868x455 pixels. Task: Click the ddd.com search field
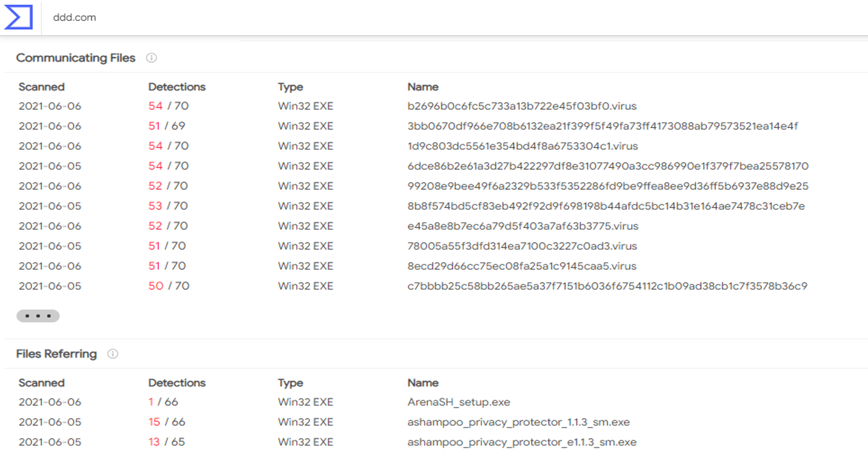[242, 18]
